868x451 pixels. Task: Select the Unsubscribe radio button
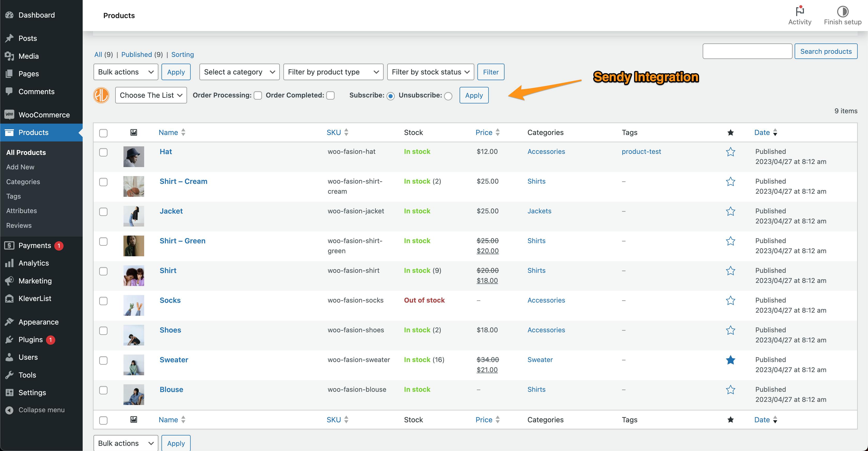[x=448, y=96]
